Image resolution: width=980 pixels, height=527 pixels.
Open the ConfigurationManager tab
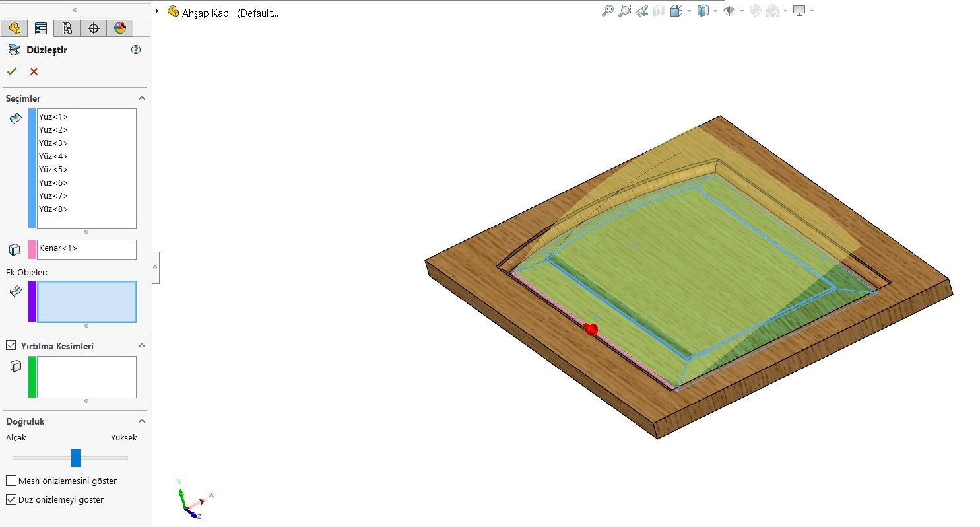[x=67, y=28]
